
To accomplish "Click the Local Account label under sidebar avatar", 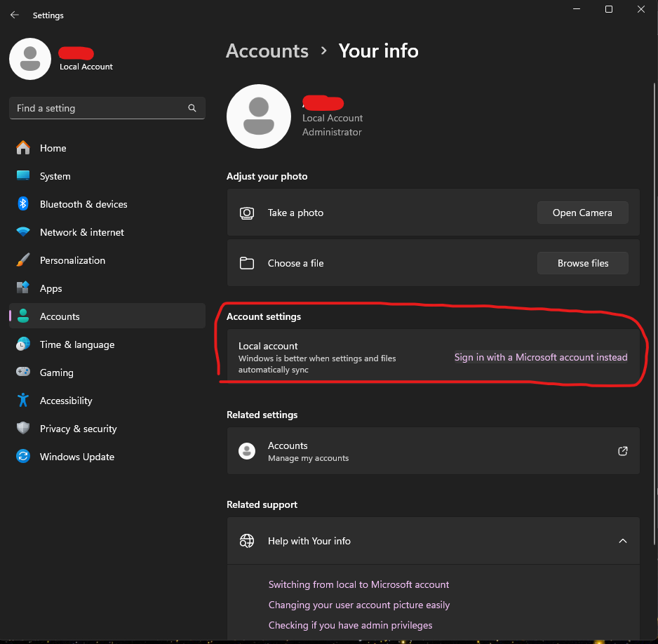I will coord(86,66).
